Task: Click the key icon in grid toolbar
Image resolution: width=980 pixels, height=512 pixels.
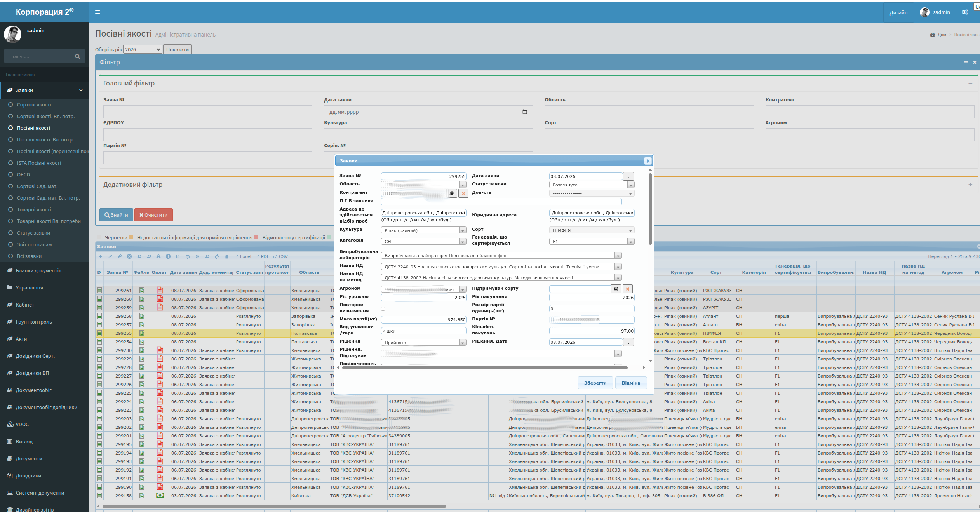Action: (x=120, y=256)
